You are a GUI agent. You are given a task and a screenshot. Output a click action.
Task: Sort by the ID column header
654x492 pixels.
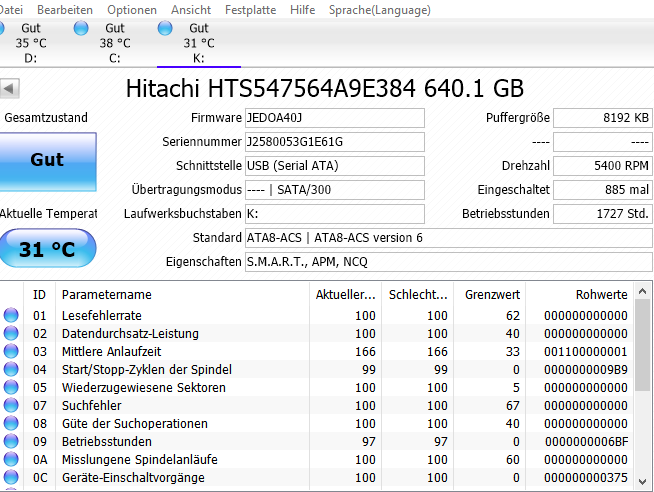click(39, 294)
